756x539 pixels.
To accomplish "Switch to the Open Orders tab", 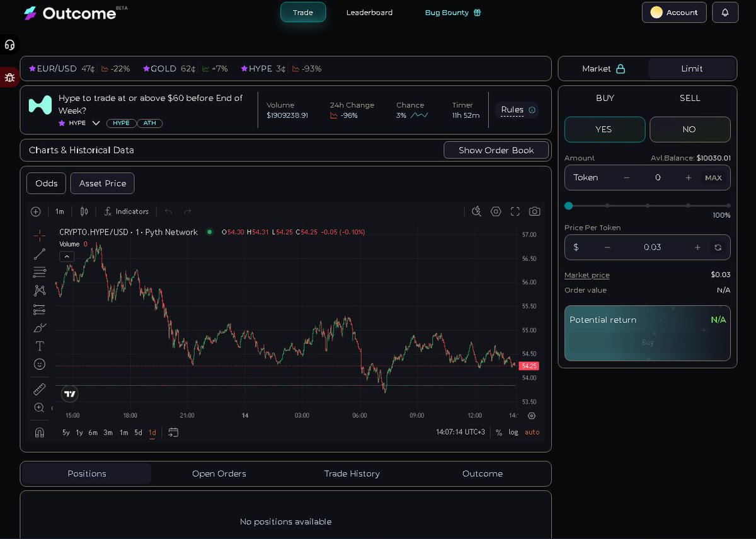I will (x=219, y=473).
